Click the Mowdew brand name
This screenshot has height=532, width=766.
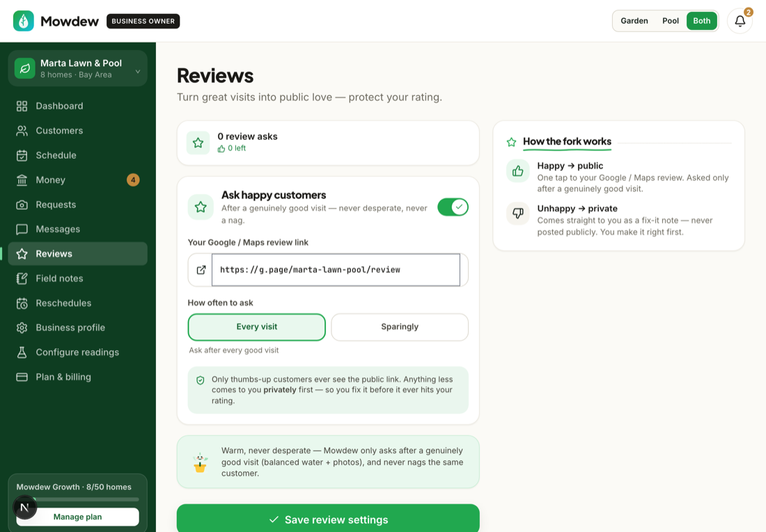(70, 21)
